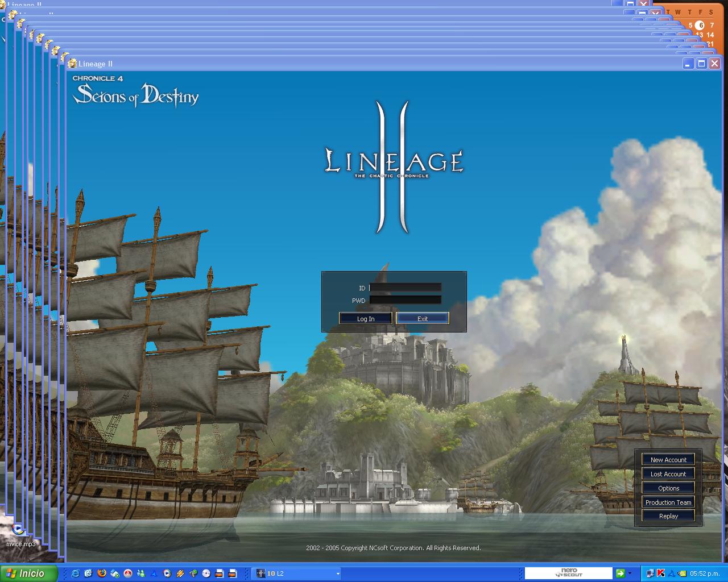The height and width of the screenshot is (582, 728).
Task: Open the mvice.mp3 desktop file
Action: (x=20, y=535)
